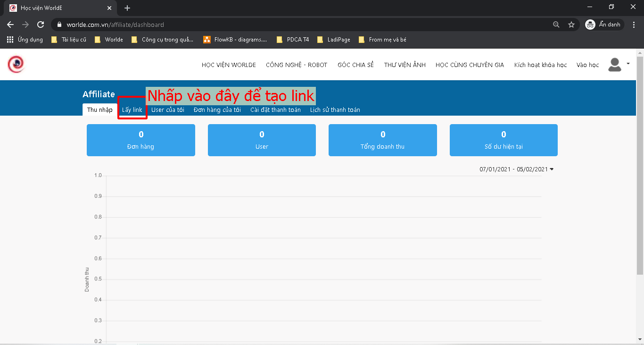Screen dimensions: 644x345
Task: Open new browser tab with plus
Action: [127, 8]
